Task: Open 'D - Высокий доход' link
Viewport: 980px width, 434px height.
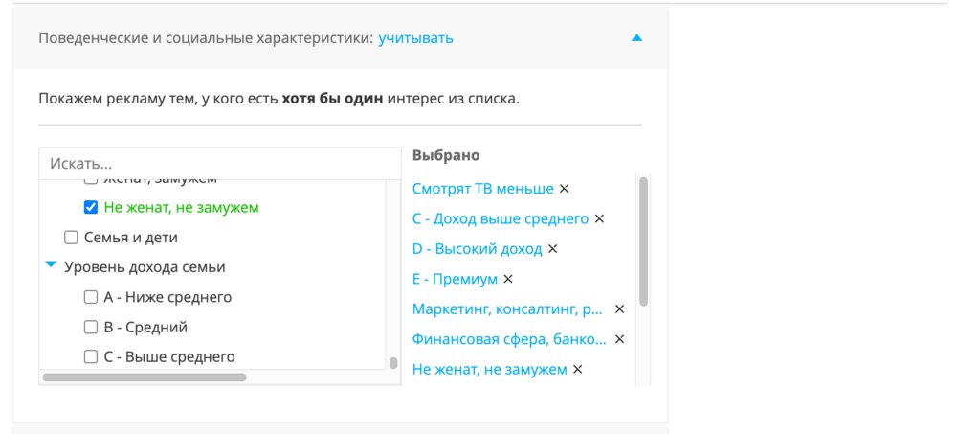Action: coord(477,249)
